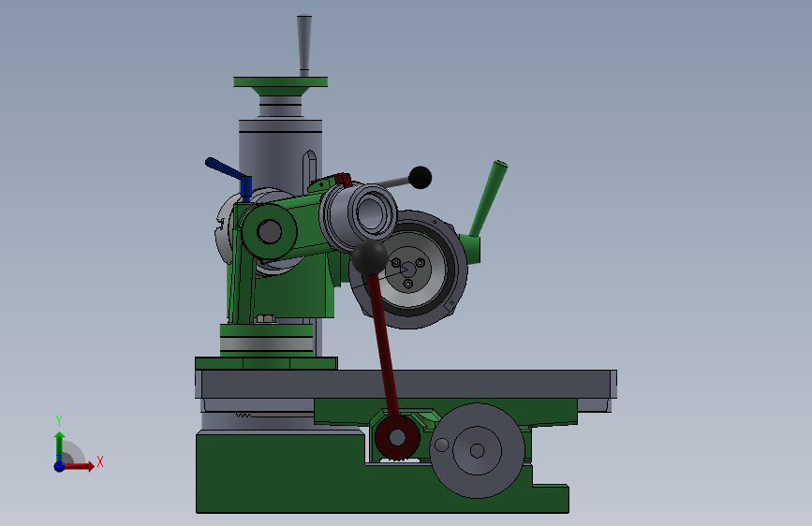Image resolution: width=812 pixels, height=526 pixels.
Task: Select the dark grey worktable slab
Action: [x=406, y=384]
